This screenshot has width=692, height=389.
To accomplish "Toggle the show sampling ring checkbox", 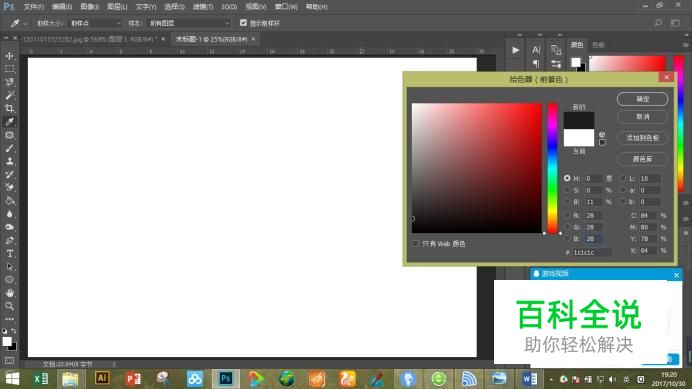I will (x=243, y=23).
